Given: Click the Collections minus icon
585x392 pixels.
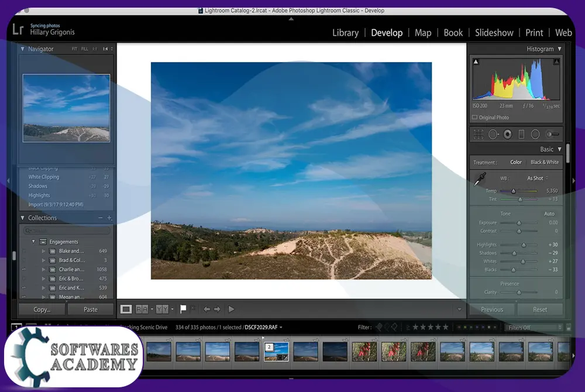Looking at the screenshot, I should [x=101, y=218].
